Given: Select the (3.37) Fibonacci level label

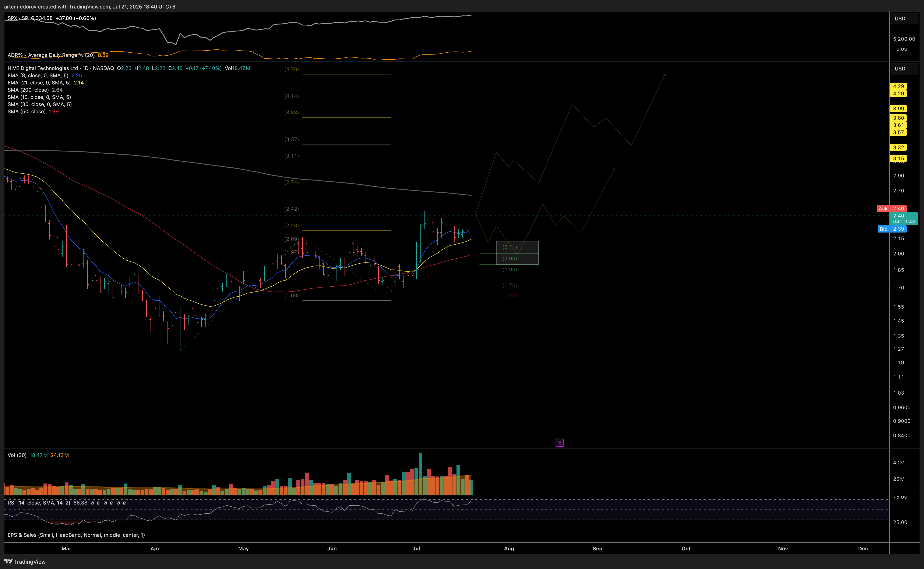Looking at the screenshot, I should [x=292, y=139].
